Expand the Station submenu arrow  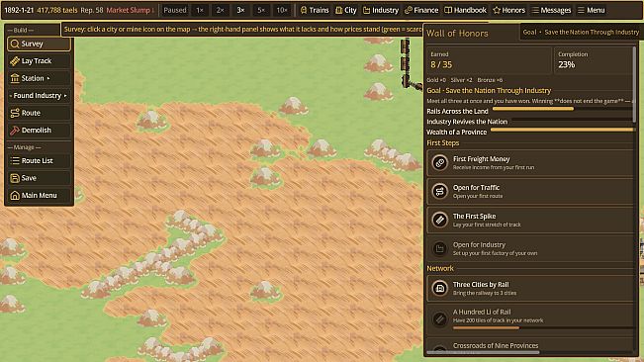pos(48,78)
